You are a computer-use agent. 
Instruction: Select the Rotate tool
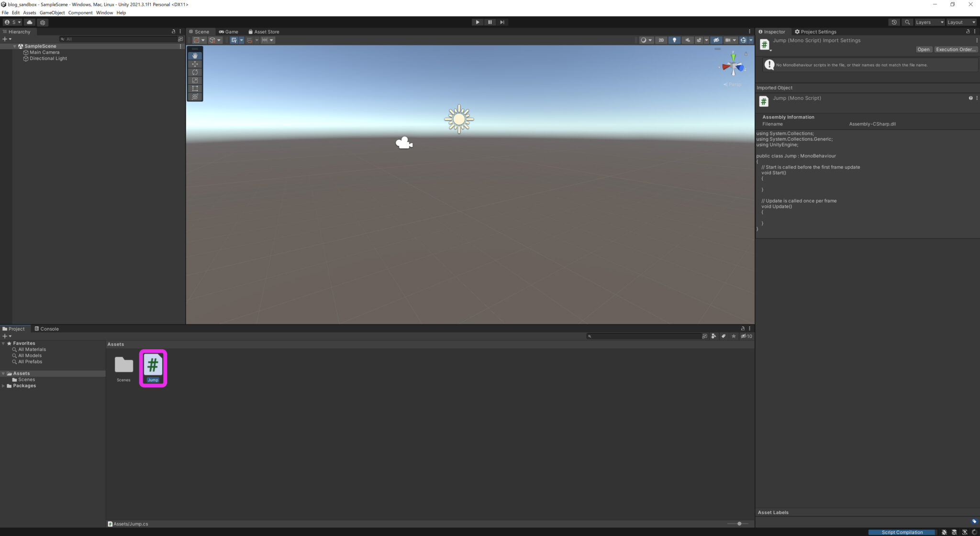(195, 72)
